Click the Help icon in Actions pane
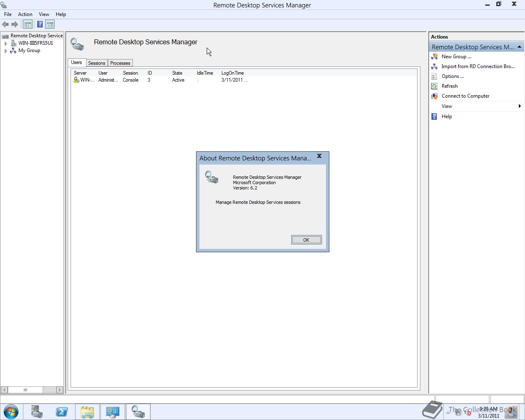 (x=434, y=116)
